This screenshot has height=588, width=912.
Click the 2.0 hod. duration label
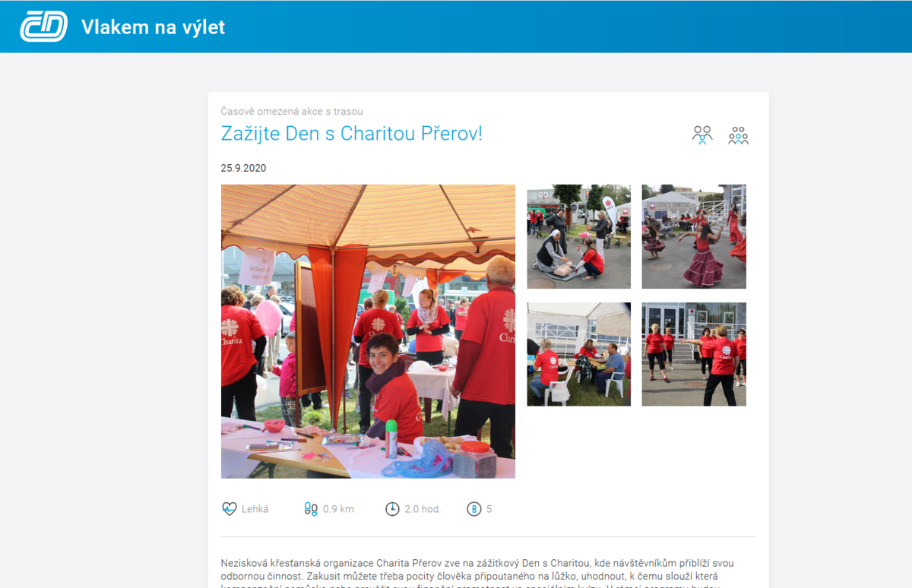[423, 509]
